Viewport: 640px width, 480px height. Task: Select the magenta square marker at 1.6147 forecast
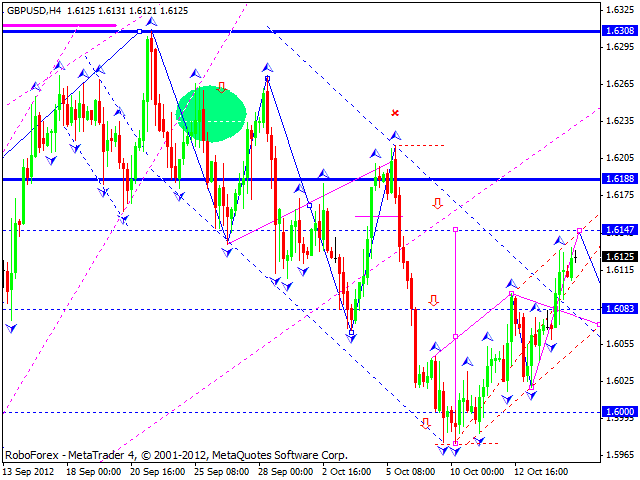tap(579, 231)
